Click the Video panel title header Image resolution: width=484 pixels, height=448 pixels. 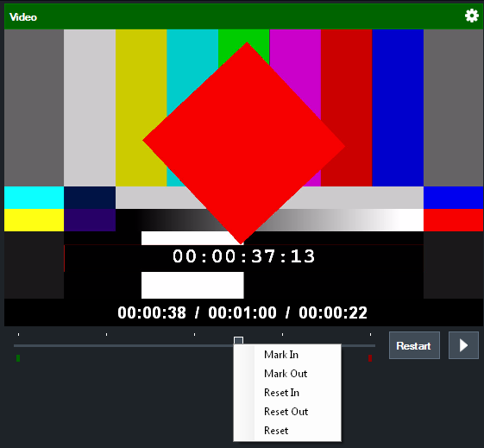23,17
